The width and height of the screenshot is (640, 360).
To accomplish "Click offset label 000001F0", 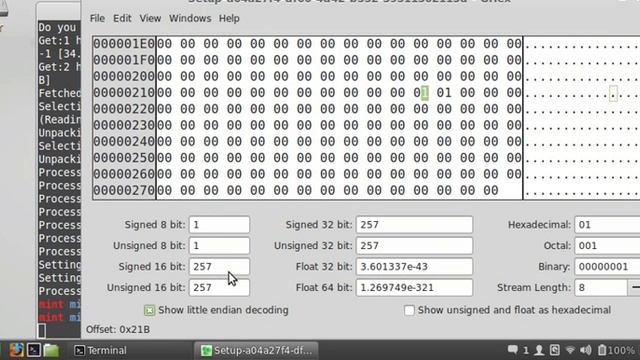I will pos(124,60).
